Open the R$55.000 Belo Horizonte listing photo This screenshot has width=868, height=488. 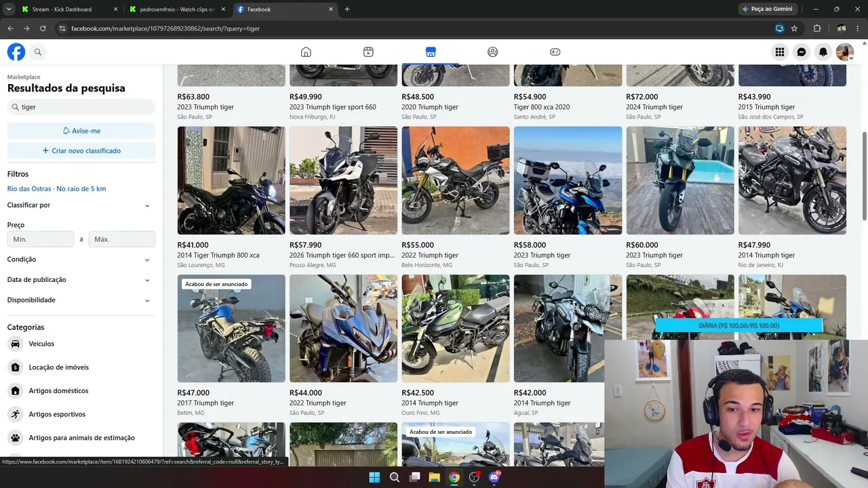tap(456, 180)
